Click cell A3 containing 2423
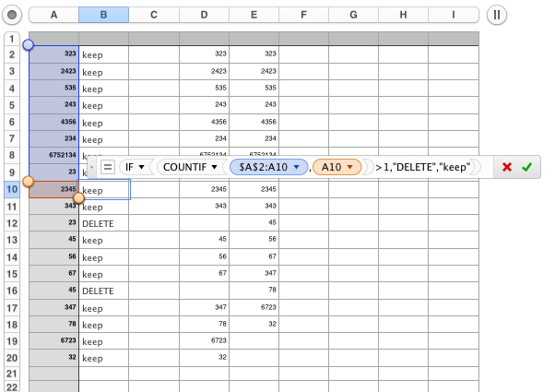This screenshot has width=555, height=392. point(53,72)
